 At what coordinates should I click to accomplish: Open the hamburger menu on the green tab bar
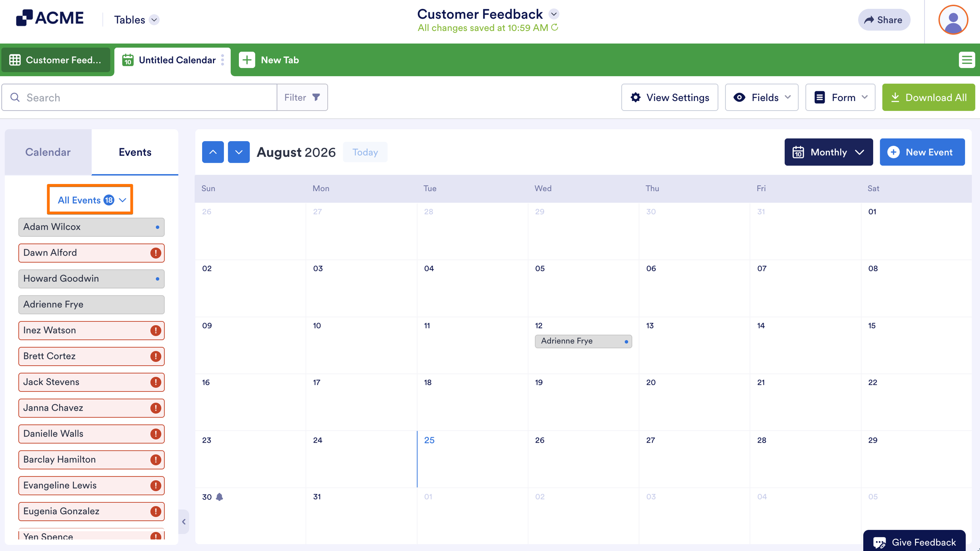coord(967,60)
